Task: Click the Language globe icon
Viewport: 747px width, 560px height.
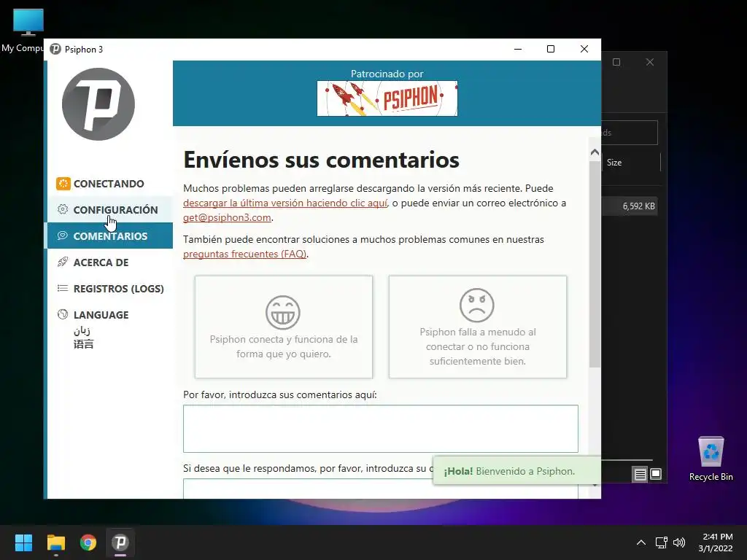Action: click(63, 314)
